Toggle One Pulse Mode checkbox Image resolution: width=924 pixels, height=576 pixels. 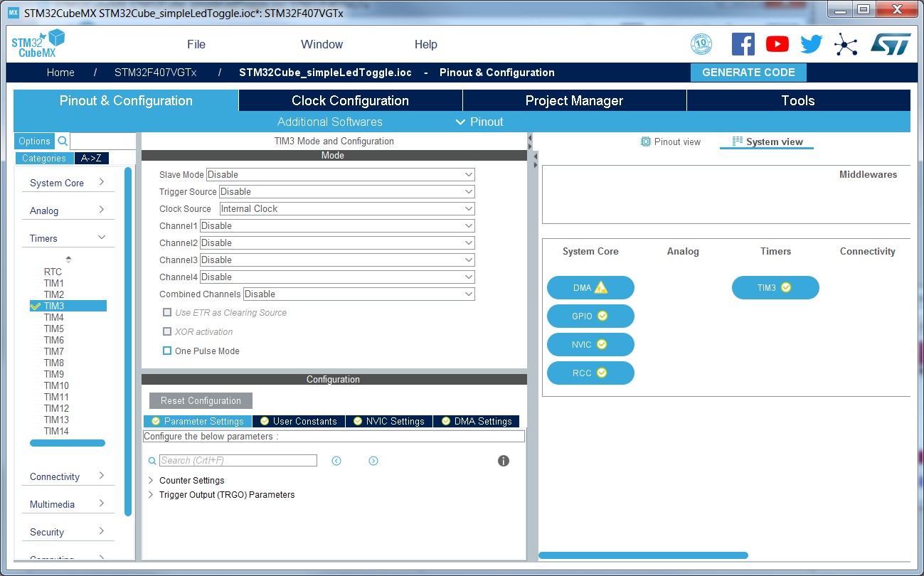167,351
